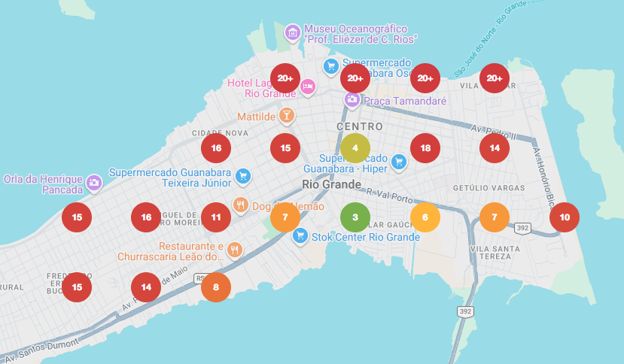The image size is (624, 364).
Task: Open the Churrascaria Leão restaurant pin
Action: 235,251
